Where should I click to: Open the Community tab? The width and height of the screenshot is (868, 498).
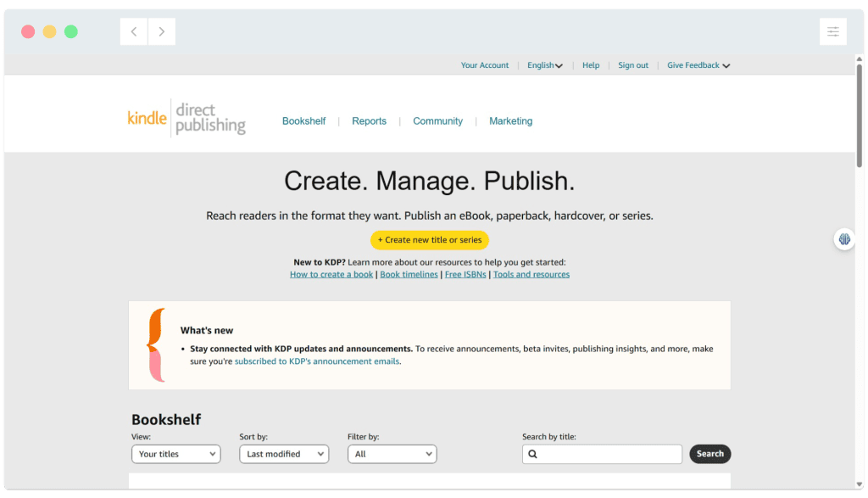click(438, 120)
